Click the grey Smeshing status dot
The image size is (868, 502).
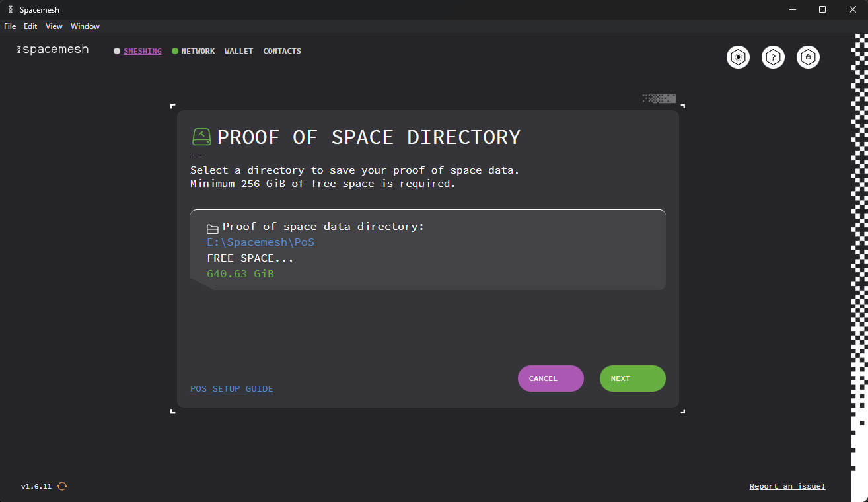(x=117, y=51)
